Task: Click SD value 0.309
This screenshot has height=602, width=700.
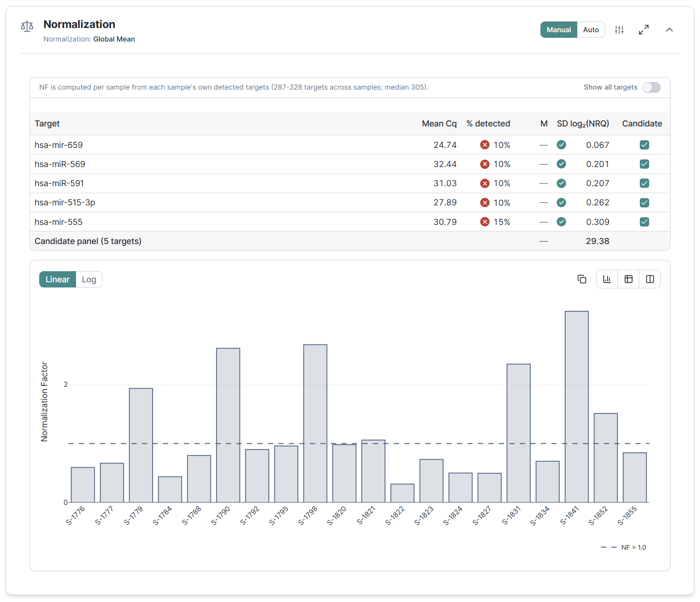Action: tap(598, 222)
